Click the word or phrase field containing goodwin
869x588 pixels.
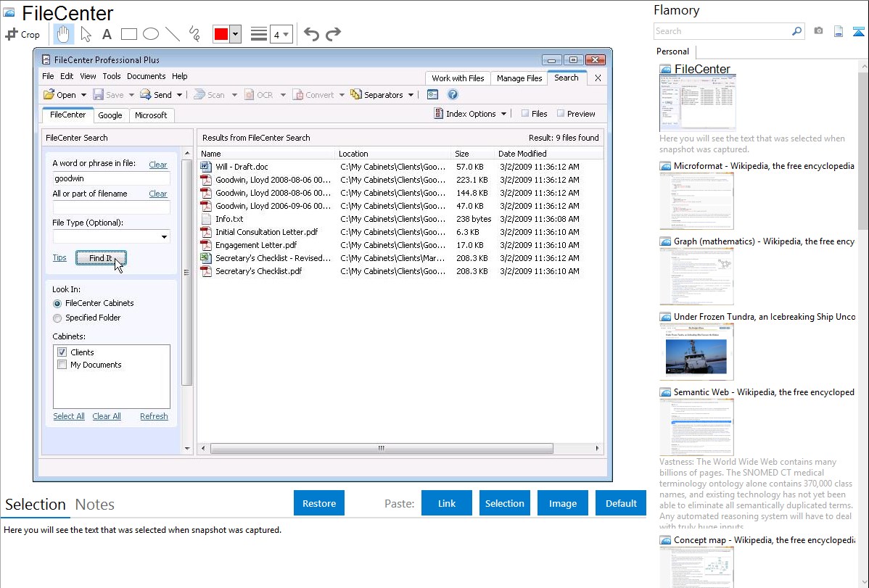[111, 178]
